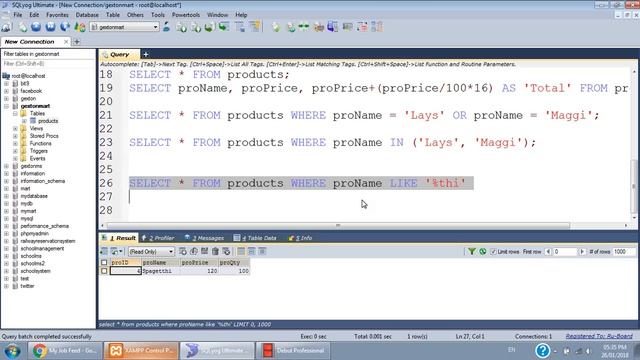This screenshot has width=640, height=360.
Task: Click Registered To: Bu-Board link
Action: point(599,336)
